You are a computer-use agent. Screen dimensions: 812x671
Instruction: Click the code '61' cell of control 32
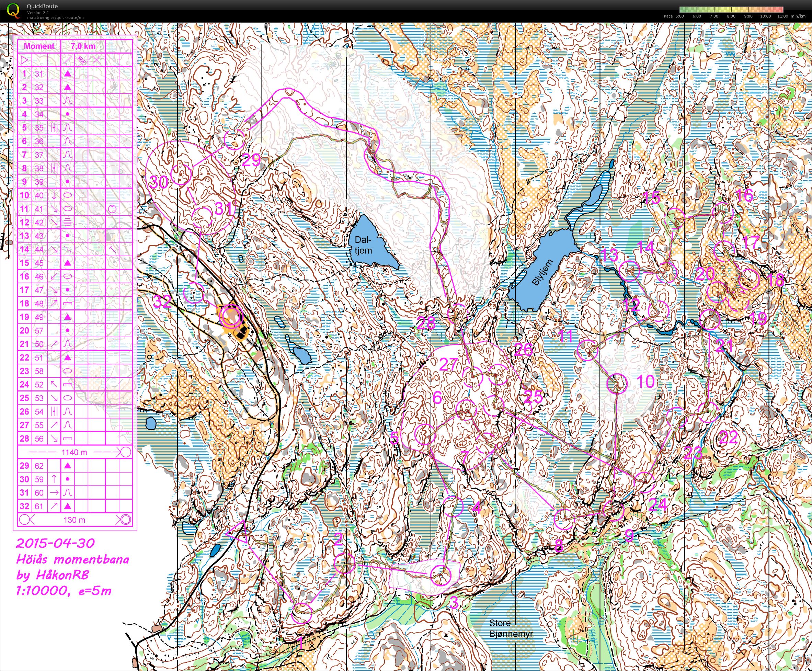pyautogui.click(x=39, y=506)
